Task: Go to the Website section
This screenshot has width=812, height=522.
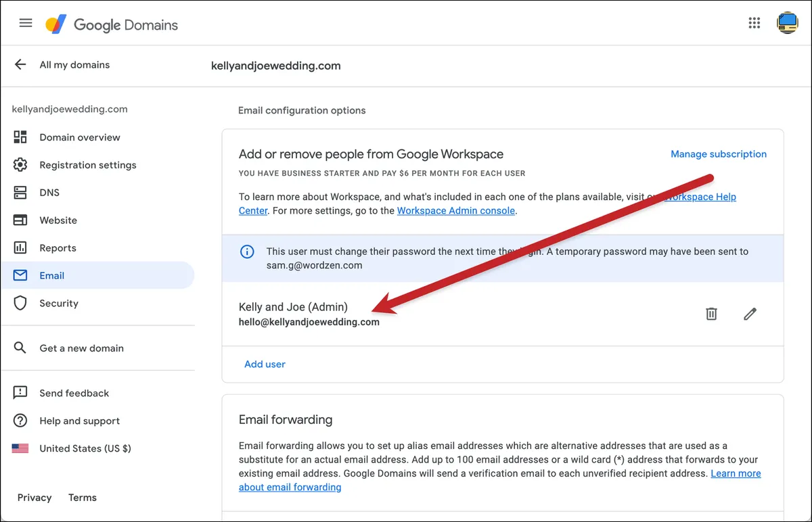Action: pyautogui.click(x=58, y=220)
